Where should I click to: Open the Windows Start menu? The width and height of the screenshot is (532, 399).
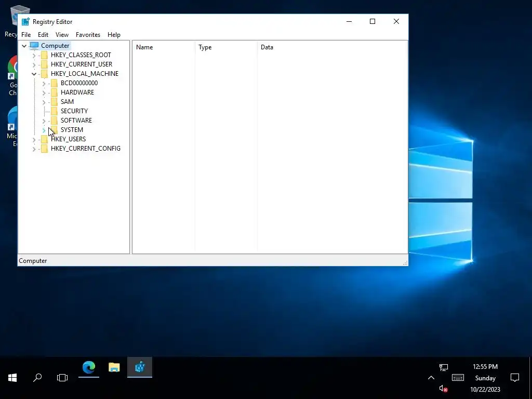click(12, 378)
